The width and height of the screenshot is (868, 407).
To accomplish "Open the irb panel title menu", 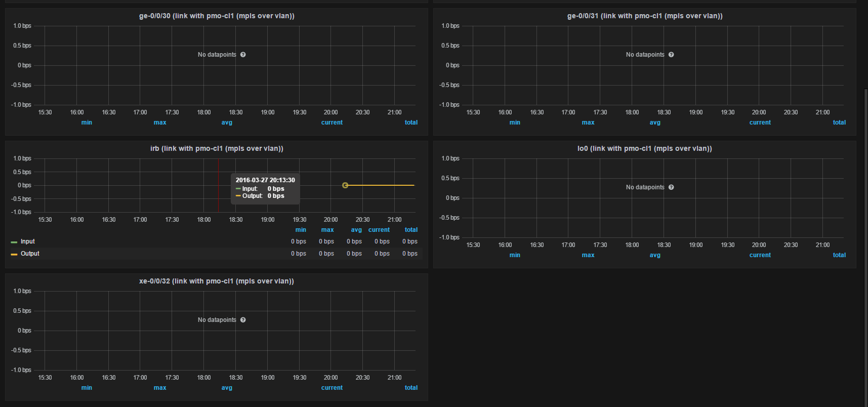I will 217,148.
